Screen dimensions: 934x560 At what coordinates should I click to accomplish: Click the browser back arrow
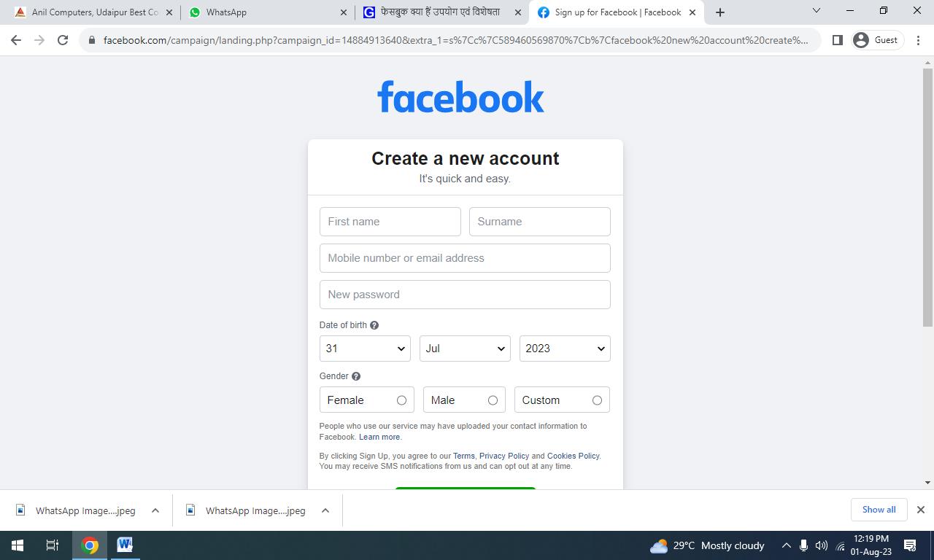[16, 40]
